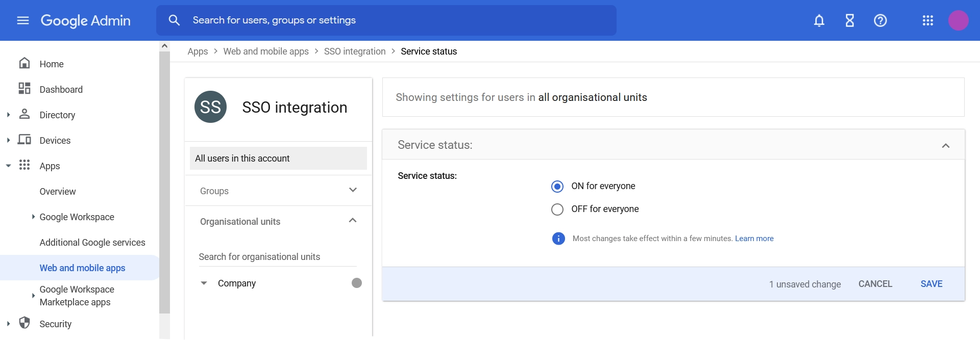Open the hamburger main menu

(x=23, y=20)
